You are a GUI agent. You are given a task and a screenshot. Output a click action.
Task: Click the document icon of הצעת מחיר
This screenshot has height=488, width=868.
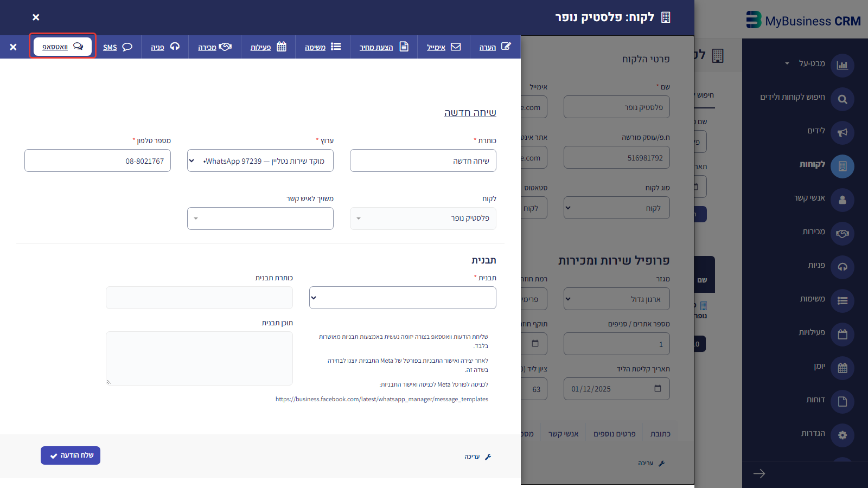(404, 47)
